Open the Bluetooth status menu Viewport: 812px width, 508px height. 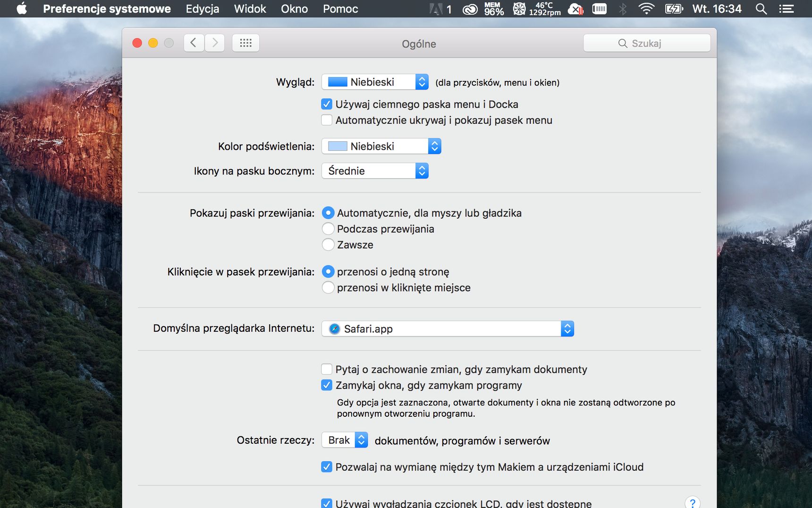coord(623,9)
